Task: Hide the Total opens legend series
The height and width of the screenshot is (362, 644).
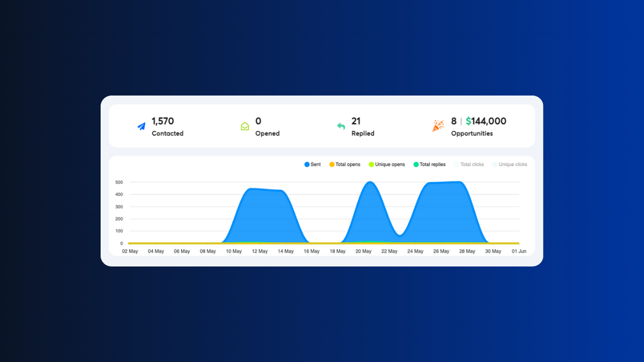Action: [x=345, y=164]
